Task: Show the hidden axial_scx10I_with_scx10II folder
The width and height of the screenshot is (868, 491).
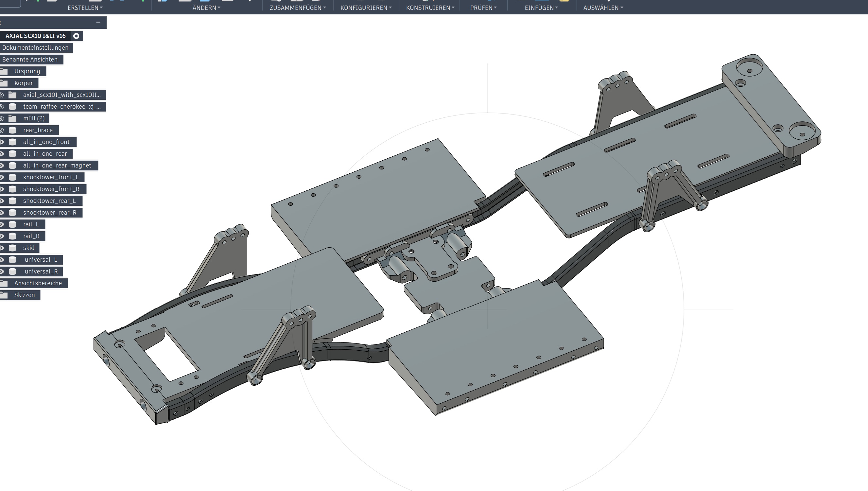Action: point(2,95)
